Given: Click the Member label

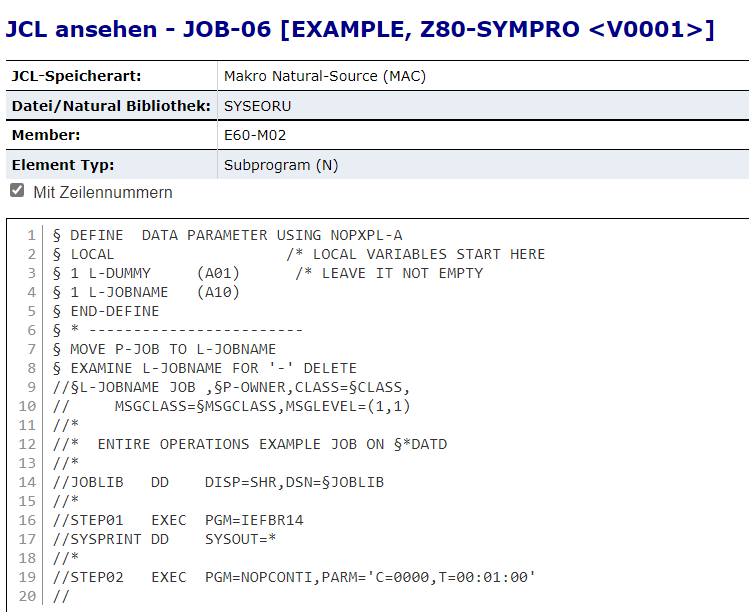Looking at the screenshot, I should point(46,135).
